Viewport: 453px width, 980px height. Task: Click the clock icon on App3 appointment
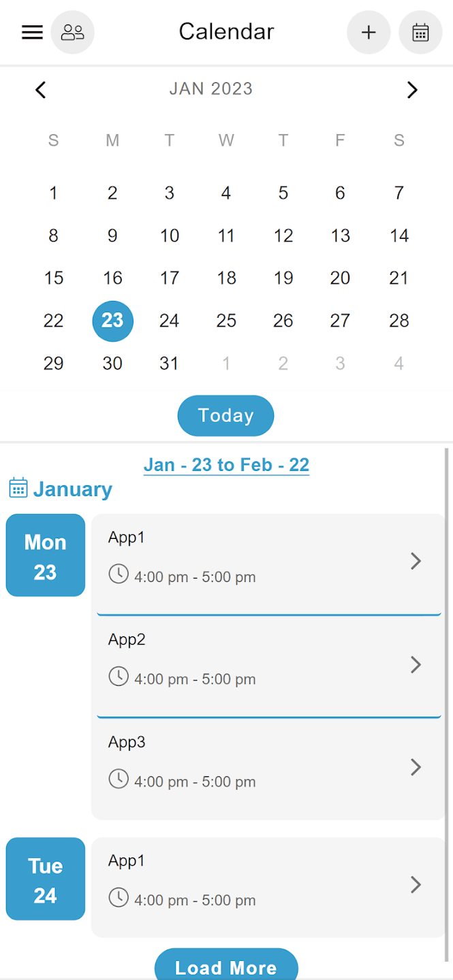[119, 779]
